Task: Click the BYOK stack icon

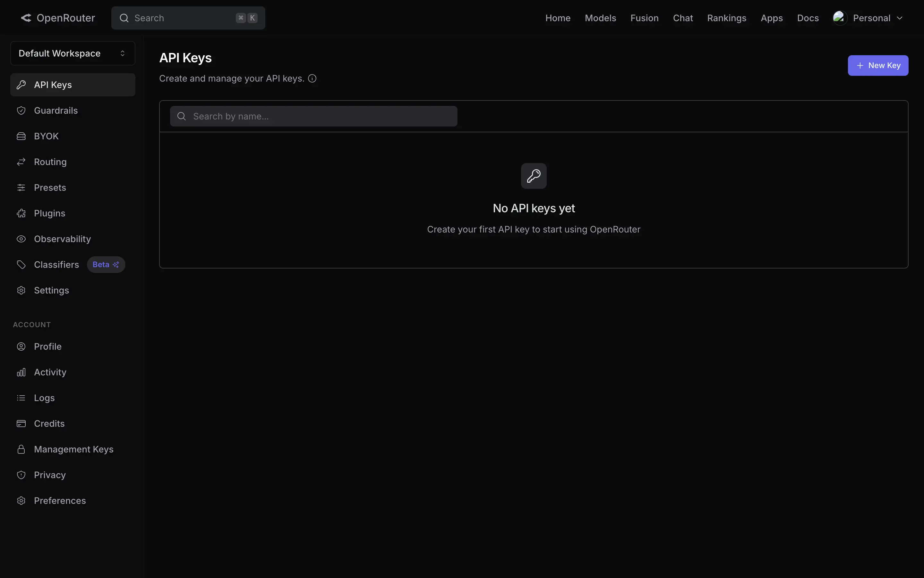Action: point(21,136)
